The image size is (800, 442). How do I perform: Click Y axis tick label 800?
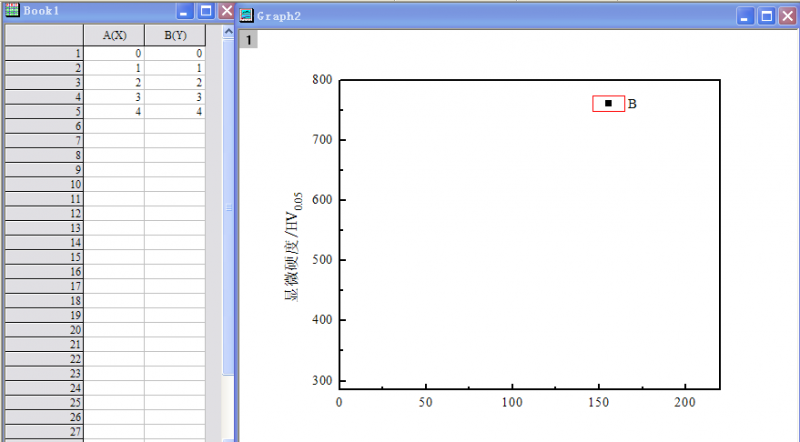point(322,80)
